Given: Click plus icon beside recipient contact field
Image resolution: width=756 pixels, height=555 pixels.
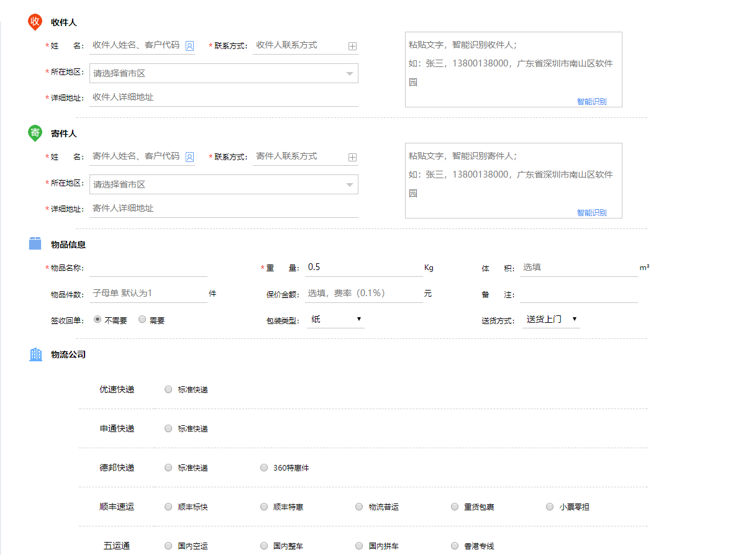Looking at the screenshot, I should click(352, 46).
